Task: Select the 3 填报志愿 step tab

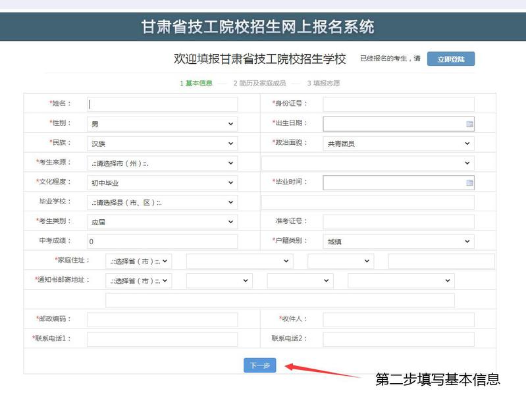Action: point(323,83)
